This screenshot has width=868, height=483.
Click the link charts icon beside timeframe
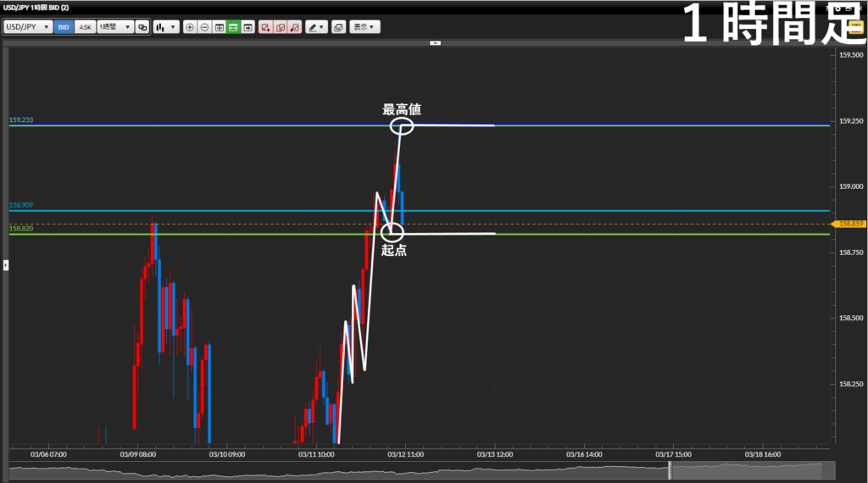tap(142, 27)
